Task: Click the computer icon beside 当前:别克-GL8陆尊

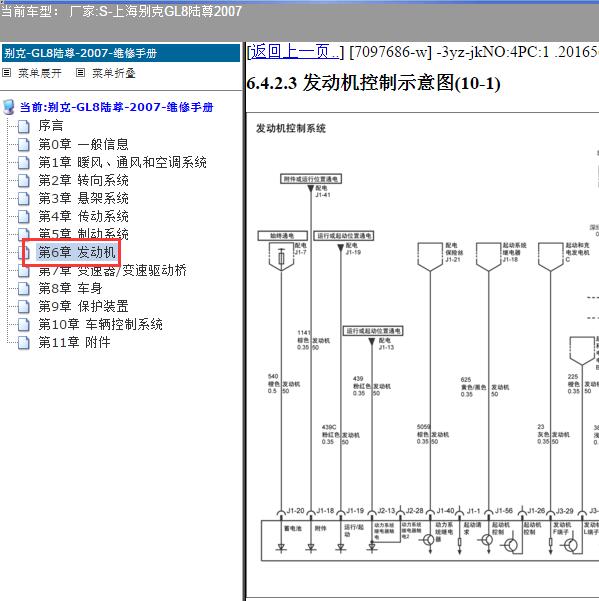Action: [x=9, y=107]
